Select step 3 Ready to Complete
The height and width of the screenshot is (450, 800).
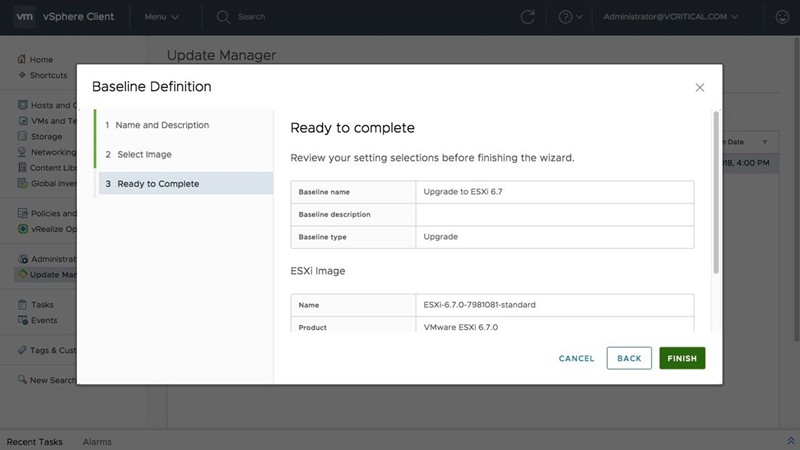[158, 184]
